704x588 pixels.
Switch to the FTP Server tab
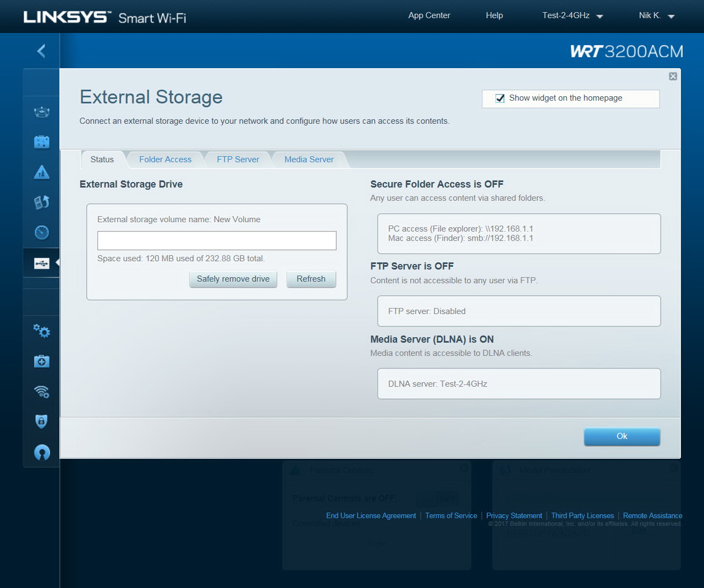[238, 160]
